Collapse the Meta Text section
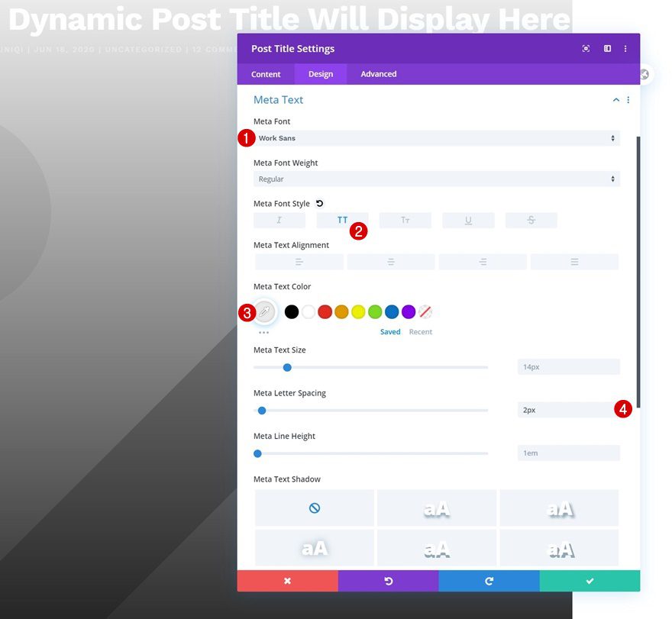Viewport: 672px width, 619px height. click(616, 99)
